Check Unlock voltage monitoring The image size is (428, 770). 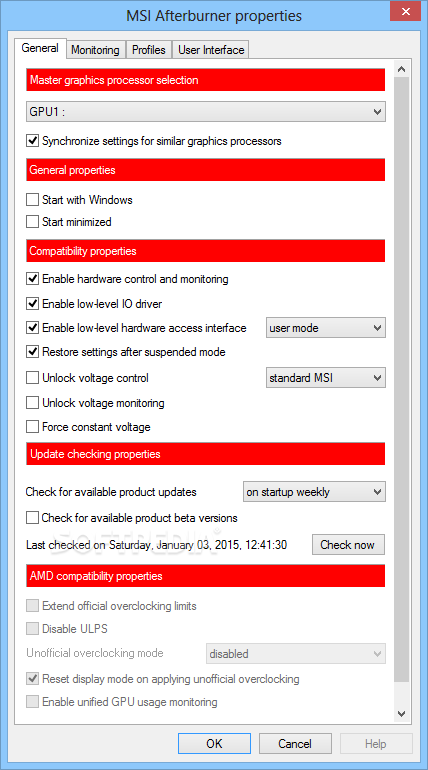[x=32, y=403]
